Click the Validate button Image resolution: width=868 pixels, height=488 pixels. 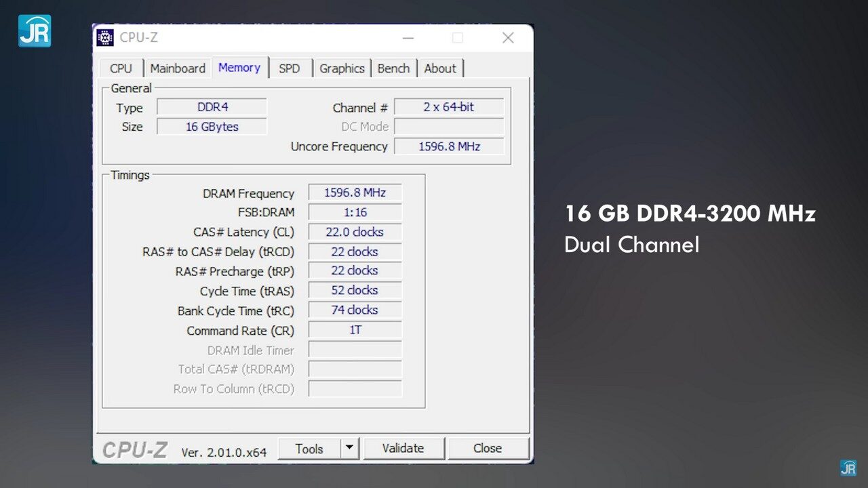coord(403,448)
